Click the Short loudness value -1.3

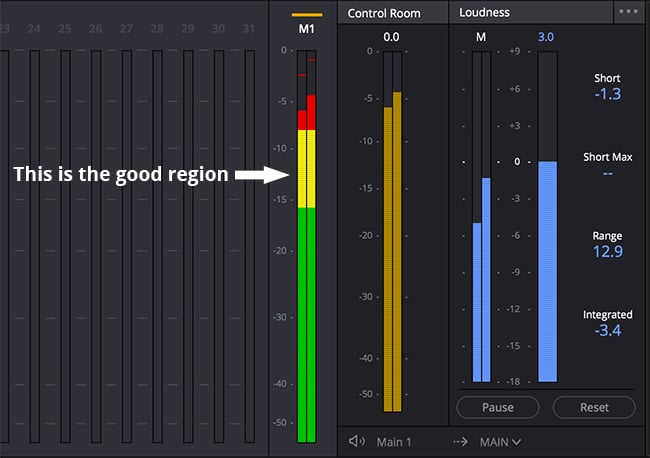(607, 94)
